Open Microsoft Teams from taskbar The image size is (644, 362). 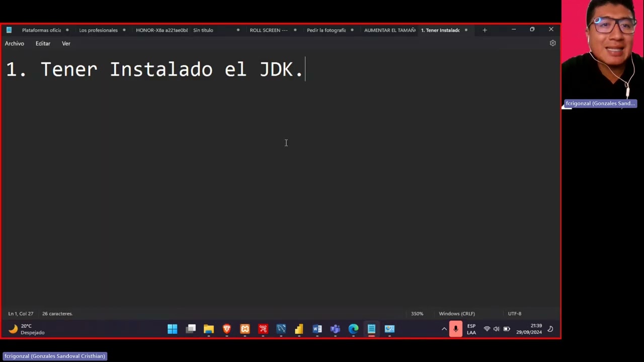(x=336, y=329)
